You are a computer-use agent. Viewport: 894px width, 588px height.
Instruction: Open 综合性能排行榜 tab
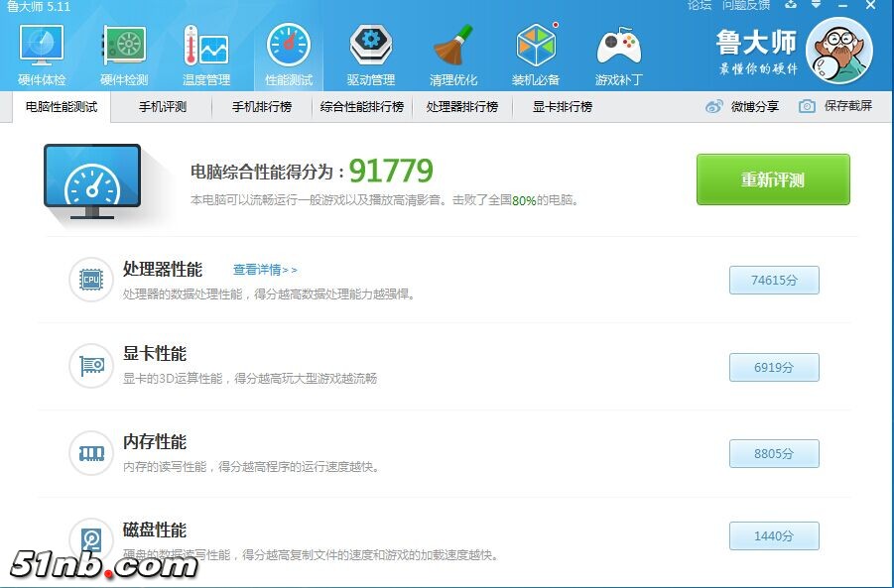(362, 107)
